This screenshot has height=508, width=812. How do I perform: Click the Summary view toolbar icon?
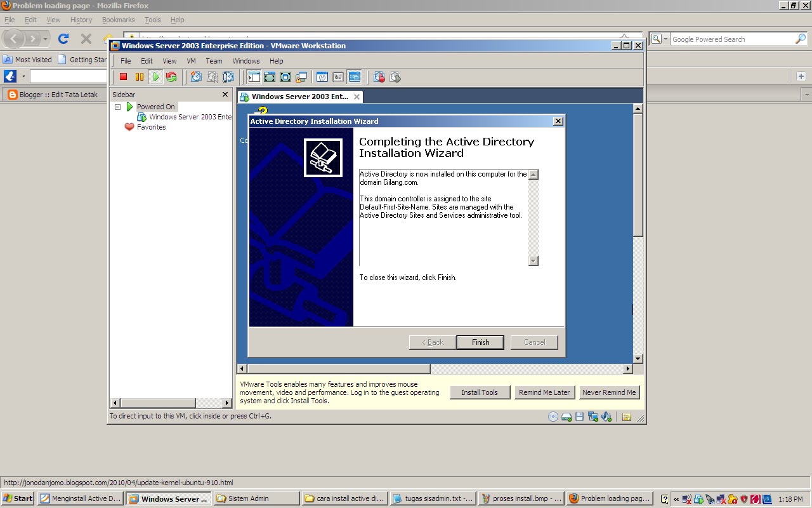pyautogui.click(x=322, y=77)
